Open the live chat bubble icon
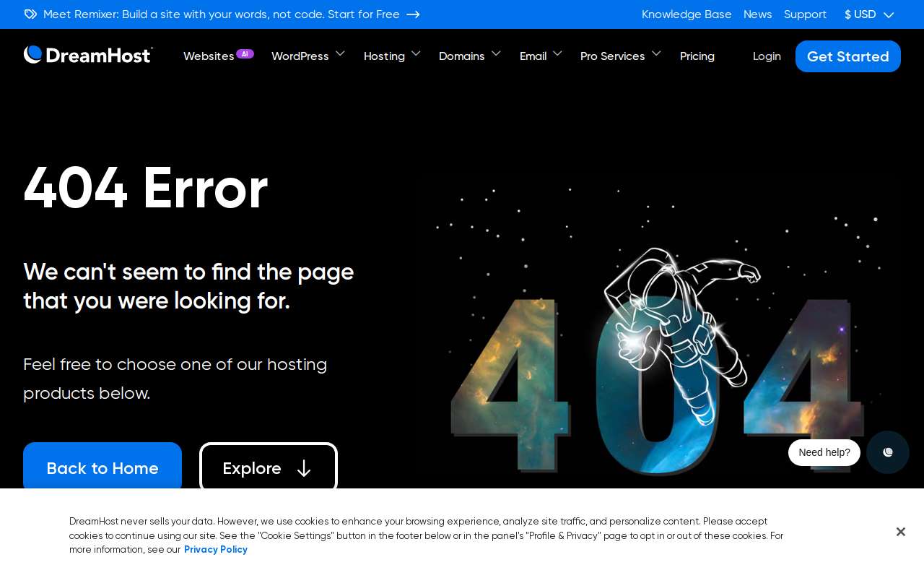The image size is (924, 578). [888, 452]
